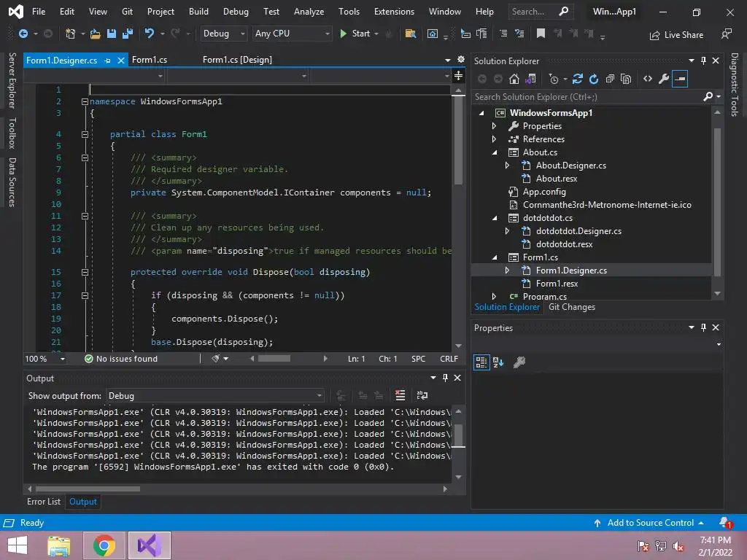Click the editor horizontal scrollbar thumb
Screen dimensions: 747x560
pos(274,359)
